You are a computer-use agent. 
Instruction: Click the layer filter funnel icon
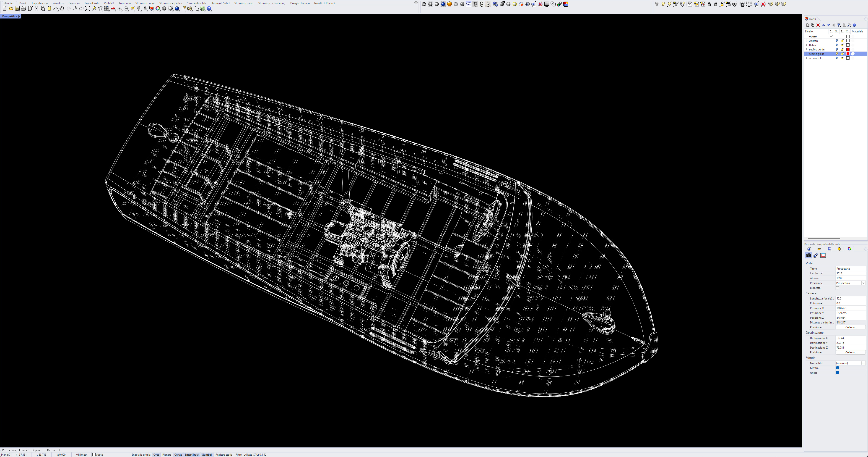pos(839,25)
